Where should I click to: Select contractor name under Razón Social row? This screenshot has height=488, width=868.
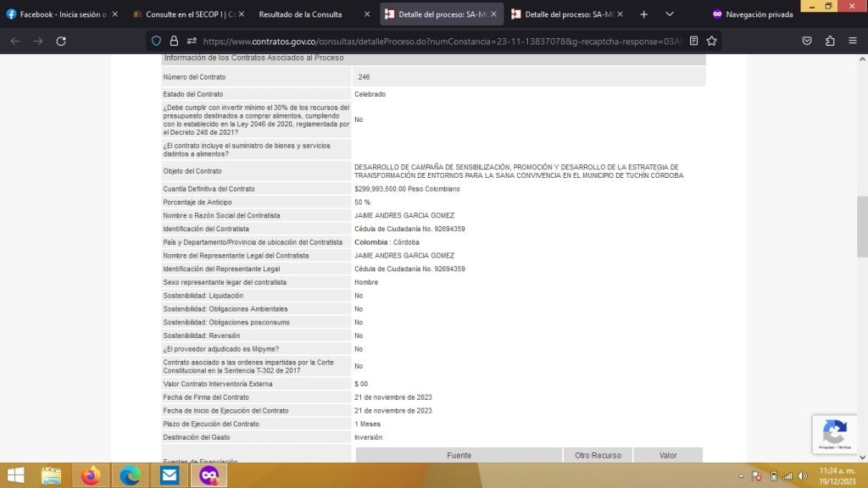404,215
